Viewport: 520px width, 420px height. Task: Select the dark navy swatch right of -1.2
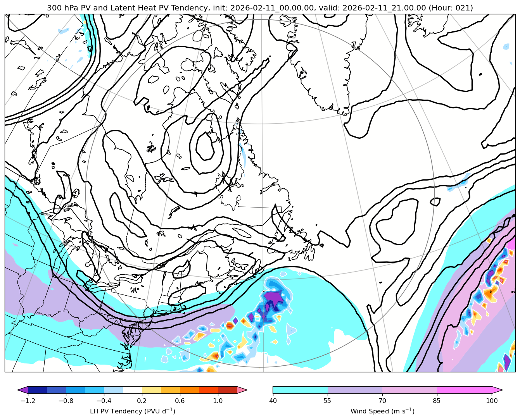(x=37, y=390)
